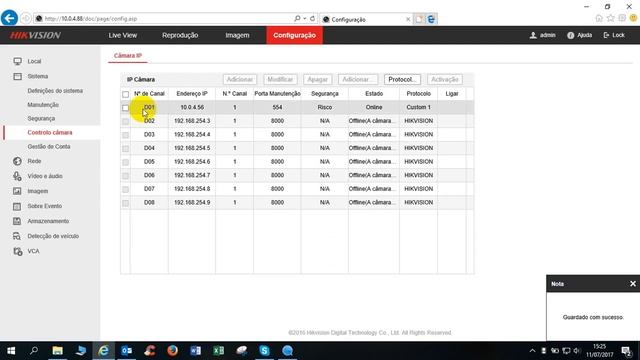This screenshot has height=360, width=640.
Task: Click the admin user icon
Action: tap(533, 35)
